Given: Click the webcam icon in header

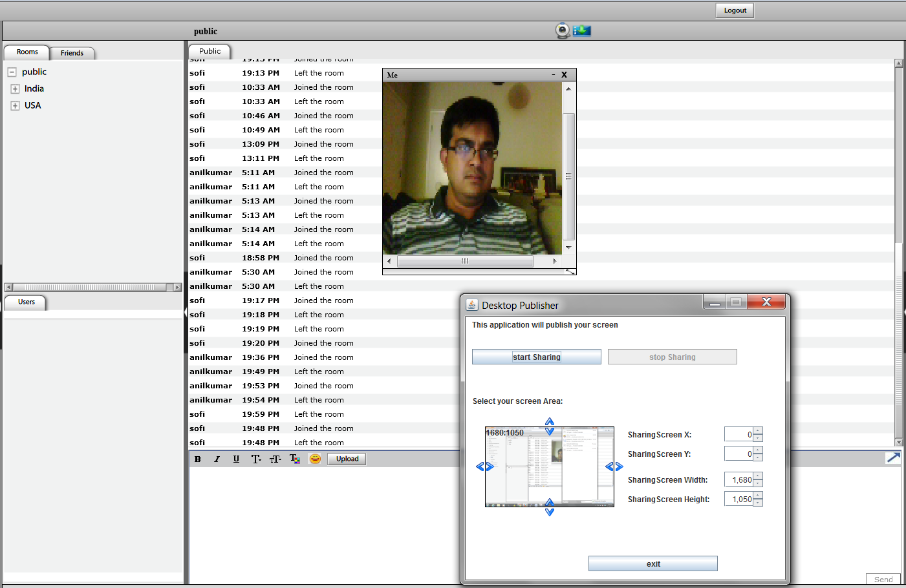Looking at the screenshot, I should pos(563,31).
